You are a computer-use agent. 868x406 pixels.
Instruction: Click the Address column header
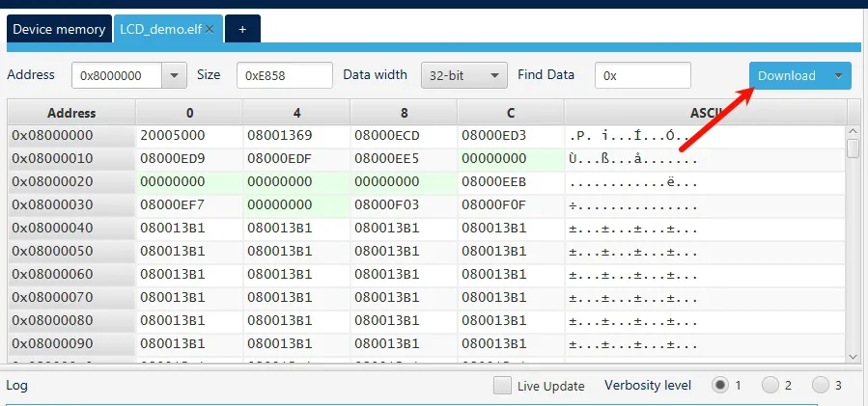[71, 113]
